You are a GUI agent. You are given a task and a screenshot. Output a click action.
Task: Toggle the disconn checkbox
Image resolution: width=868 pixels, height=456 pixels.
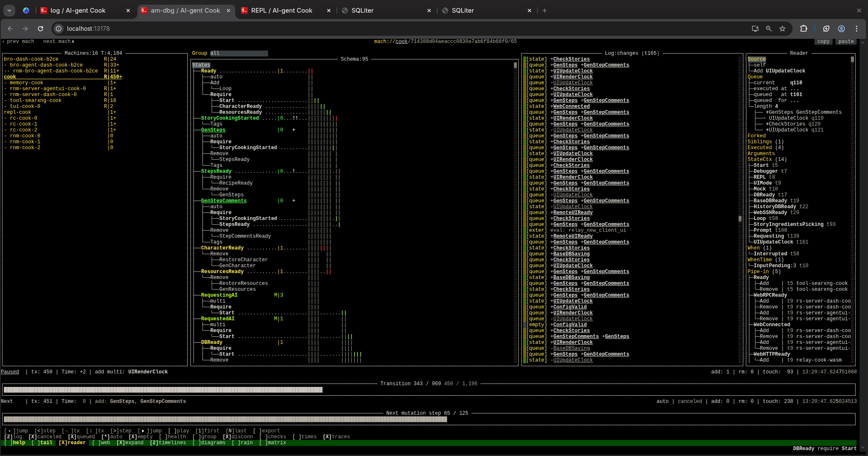(238, 437)
